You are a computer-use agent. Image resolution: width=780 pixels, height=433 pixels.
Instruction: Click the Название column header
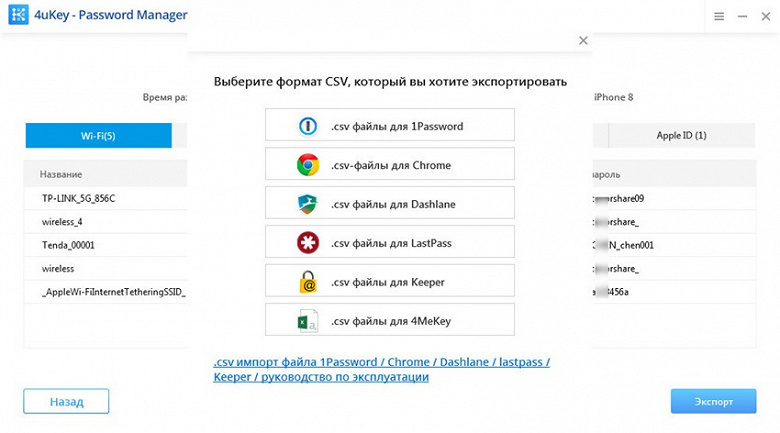tap(61, 174)
